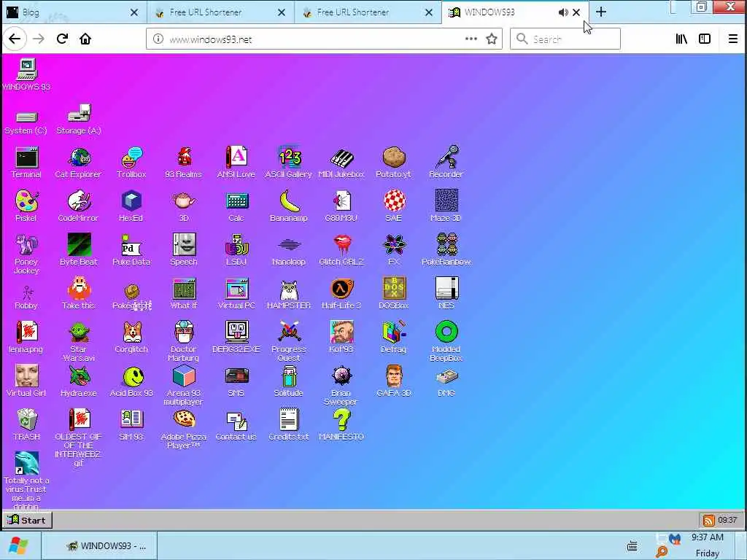Launch LSDJ icon
The width and height of the screenshot is (747, 560).
(x=236, y=250)
